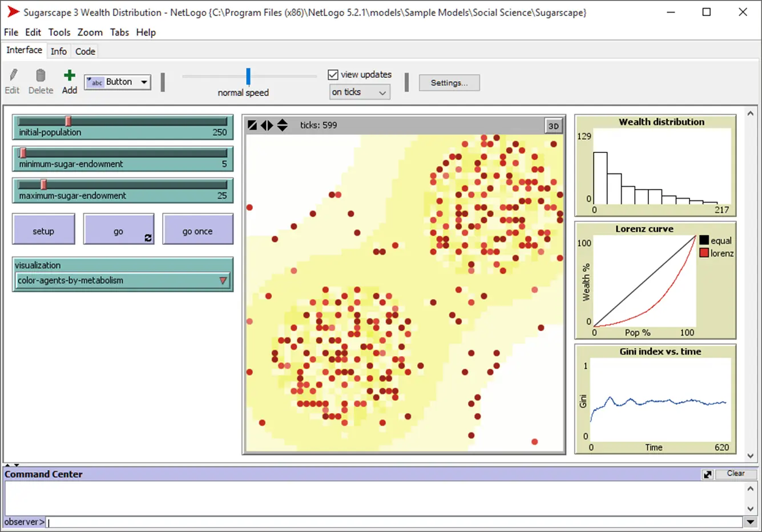762x532 pixels.
Task: Click the Settings... button
Action: (449, 83)
